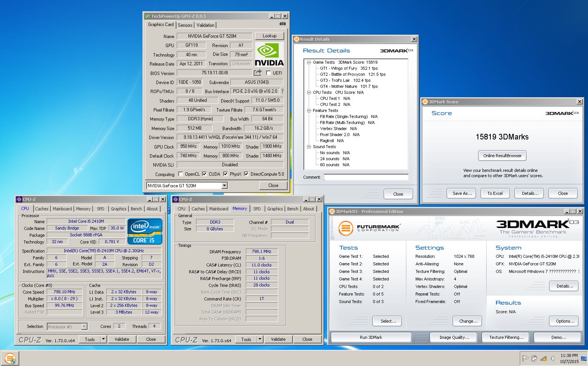Screen dimensions: 588x366
Task: Open the network signal tray icon
Action: (x=544, y=358)
